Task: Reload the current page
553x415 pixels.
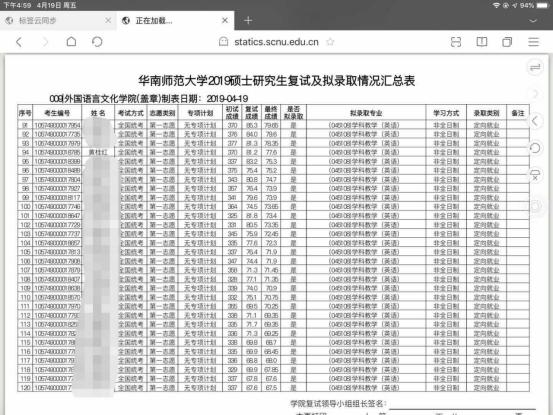Action: (x=97, y=42)
